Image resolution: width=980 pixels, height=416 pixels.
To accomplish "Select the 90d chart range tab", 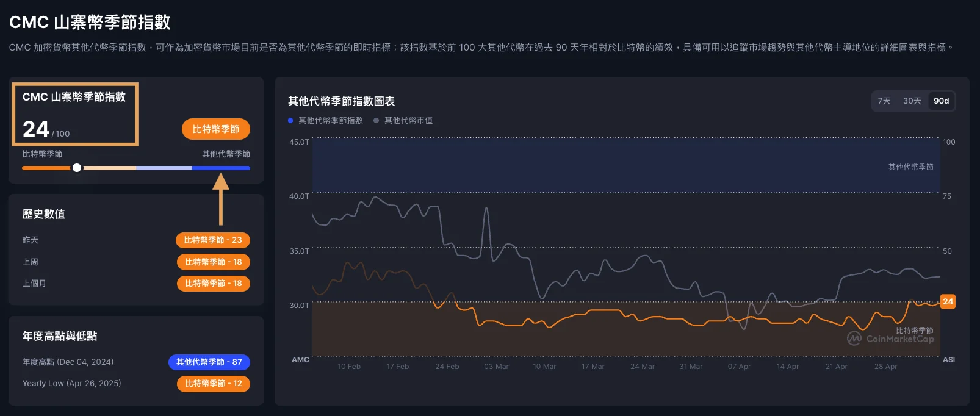I will coord(941,101).
